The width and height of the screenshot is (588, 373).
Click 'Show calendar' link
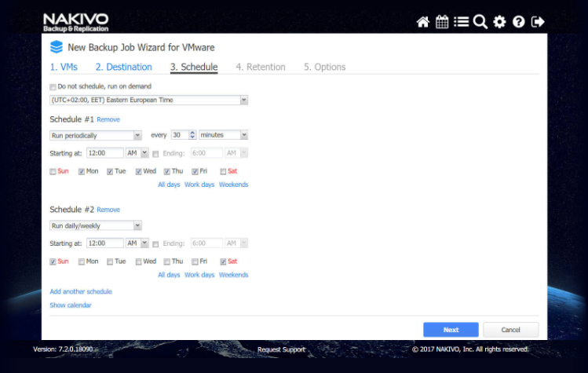pyautogui.click(x=71, y=305)
